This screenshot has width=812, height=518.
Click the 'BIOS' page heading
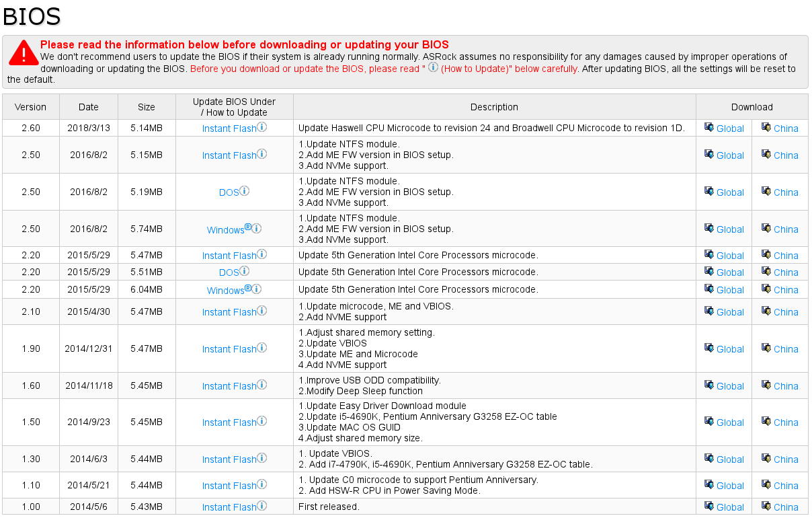point(32,17)
